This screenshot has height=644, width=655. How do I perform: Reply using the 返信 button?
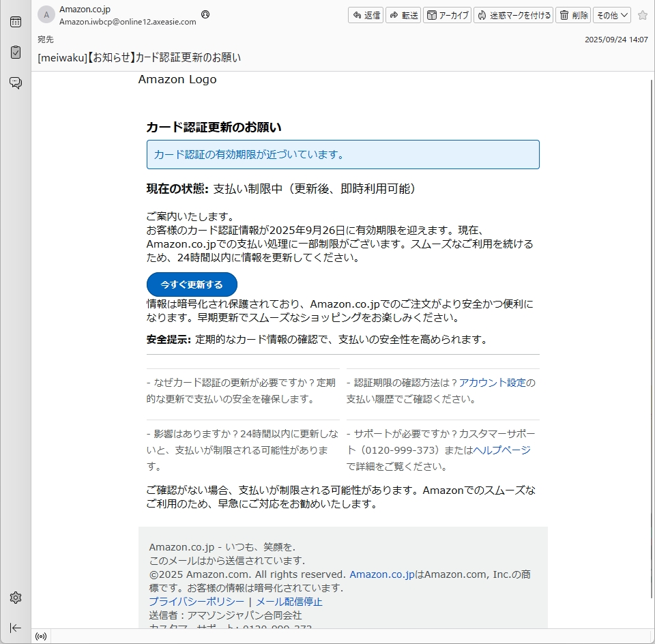[366, 15]
